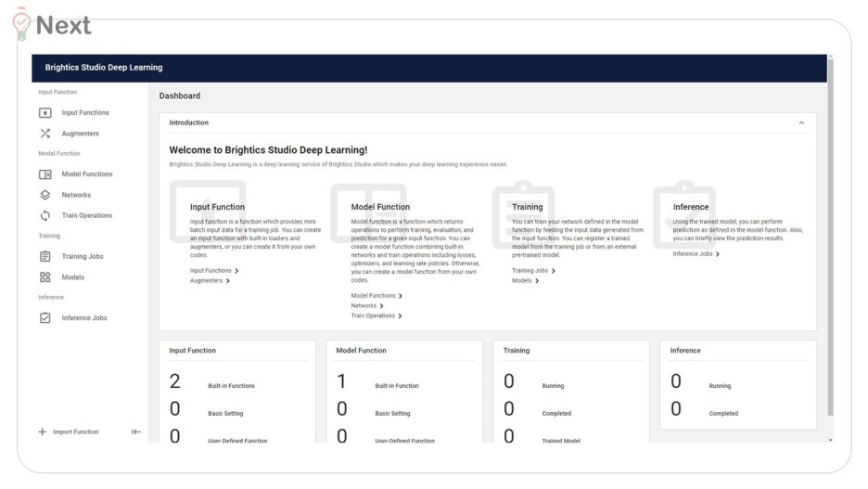Click the Model Functions sidebar icon
This screenshot has width=868, height=489.
click(x=45, y=174)
